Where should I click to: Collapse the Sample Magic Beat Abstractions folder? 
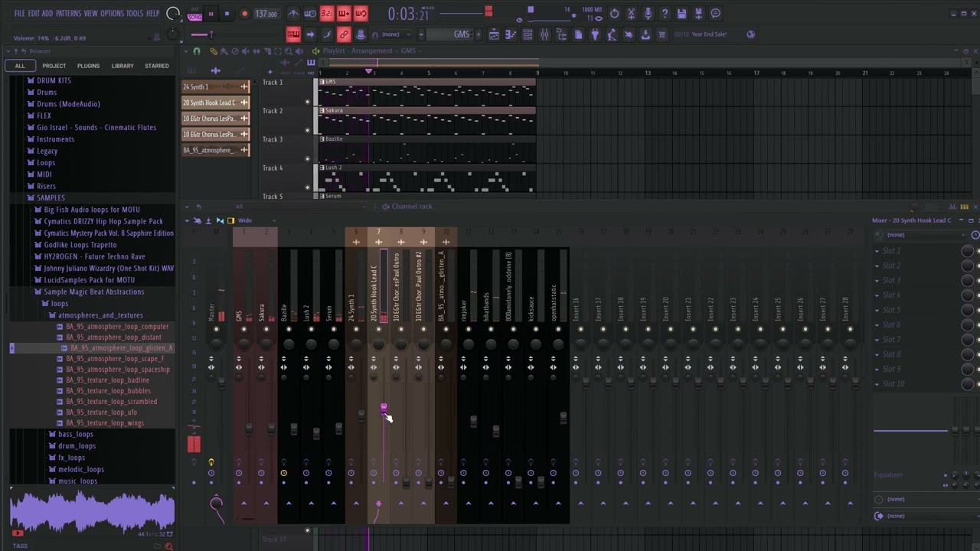pos(89,292)
